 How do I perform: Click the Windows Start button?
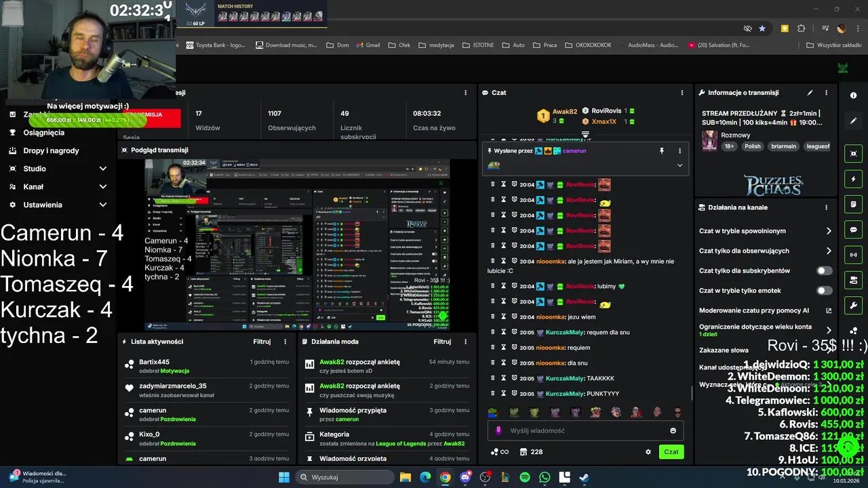point(284,477)
